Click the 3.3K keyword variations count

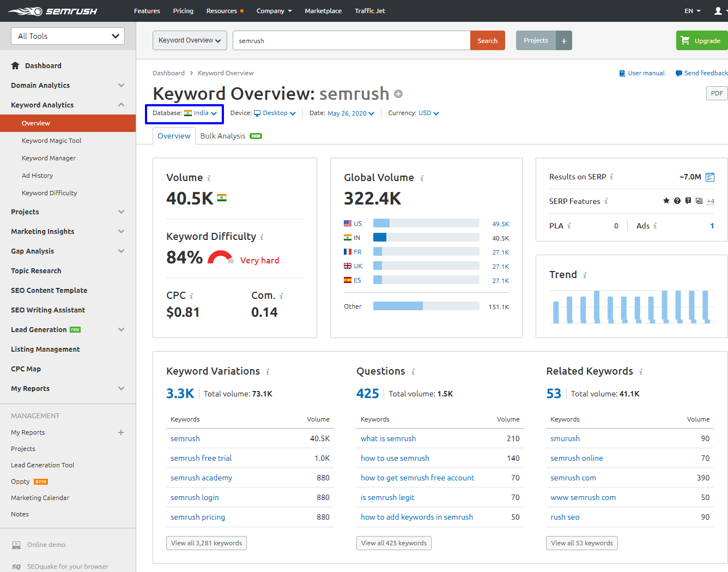click(x=180, y=394)
